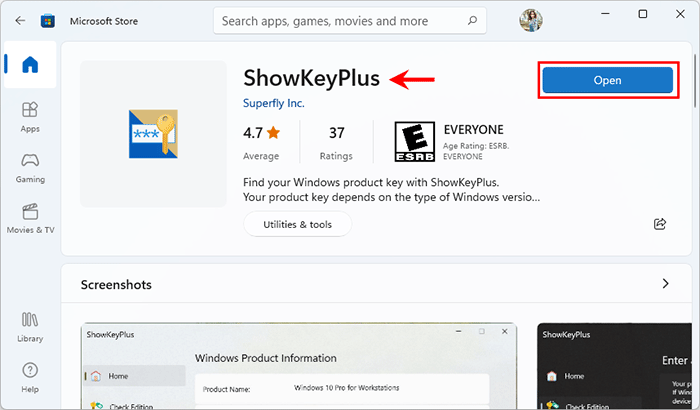Open Movies & TV in sidebar
Viewport: 700px width, 410px height.
(30, 218)
